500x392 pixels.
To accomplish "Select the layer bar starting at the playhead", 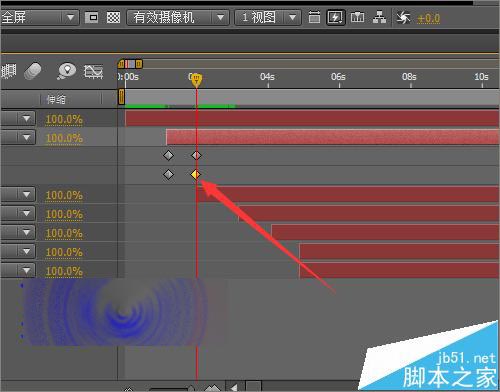I will [348, 194].
